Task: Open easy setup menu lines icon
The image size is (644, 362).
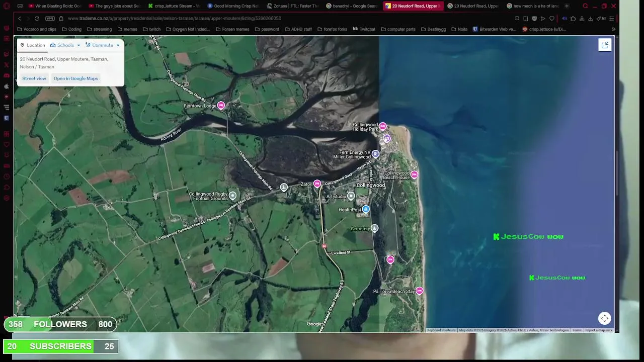Action: pos(611,19)
